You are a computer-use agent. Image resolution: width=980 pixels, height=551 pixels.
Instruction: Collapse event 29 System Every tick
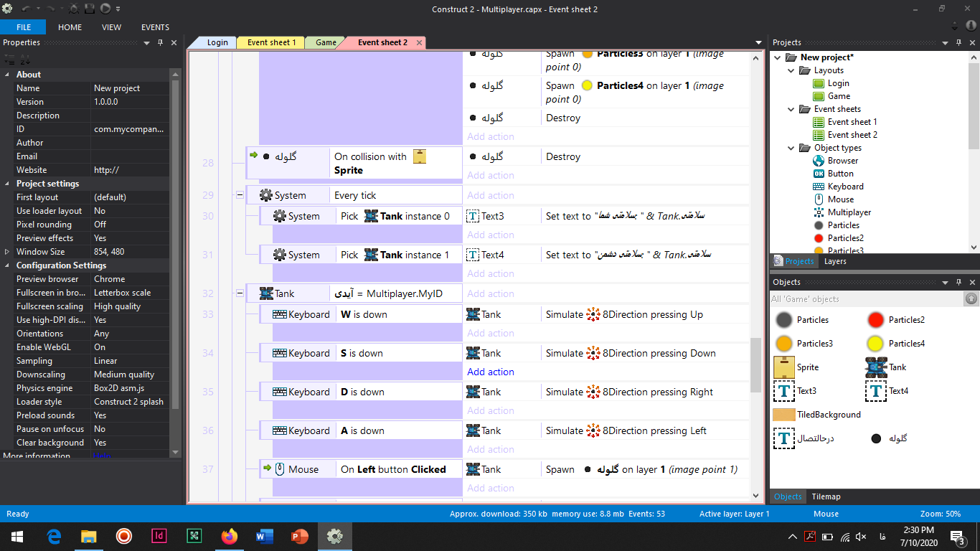240,195
